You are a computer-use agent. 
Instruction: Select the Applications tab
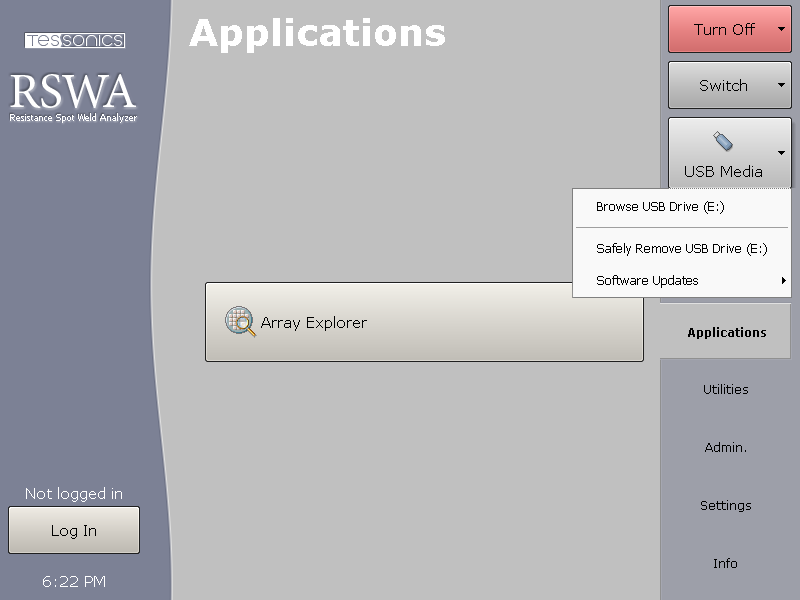725,331
